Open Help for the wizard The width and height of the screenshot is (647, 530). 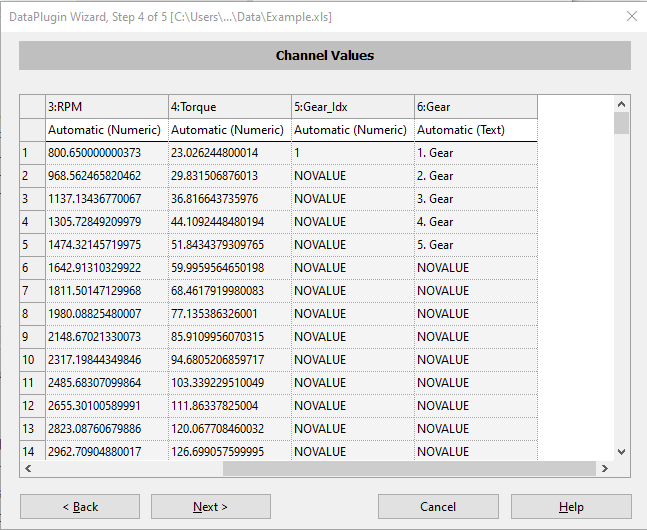(571, 507)
